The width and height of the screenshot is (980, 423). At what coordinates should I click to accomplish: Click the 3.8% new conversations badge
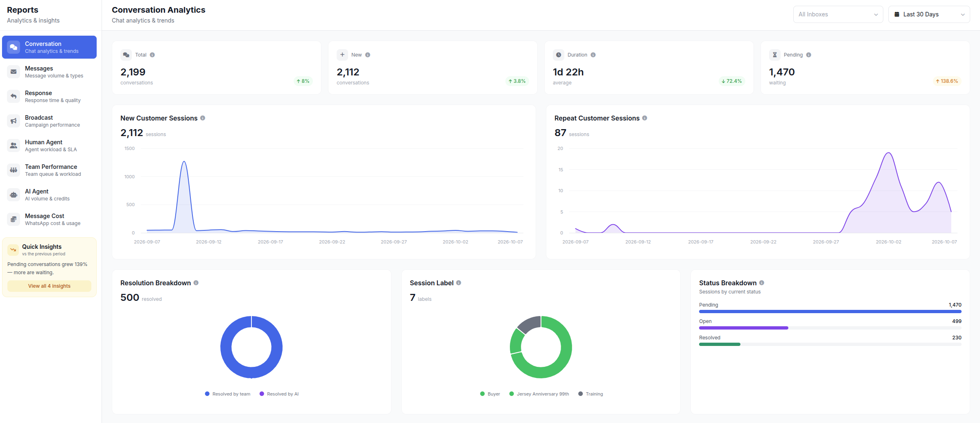(x=517, y=81)
